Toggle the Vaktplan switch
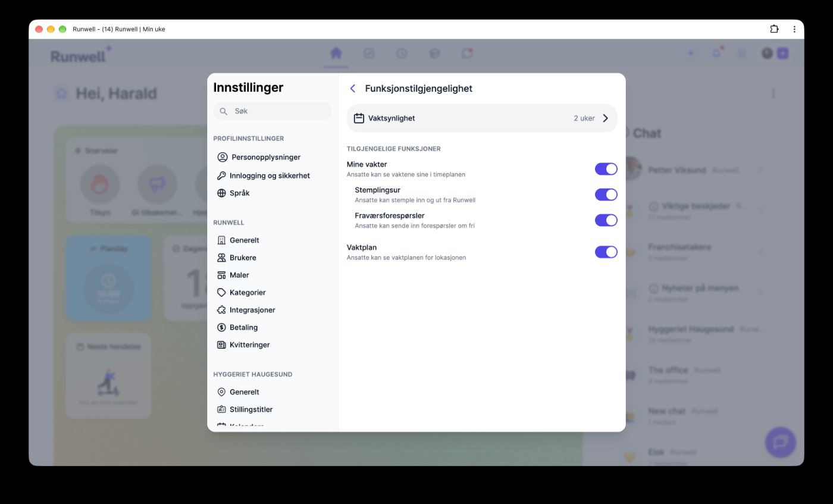The width and height of the screenshot is (833, 504). pyautogui.click(x=606, y=252)
